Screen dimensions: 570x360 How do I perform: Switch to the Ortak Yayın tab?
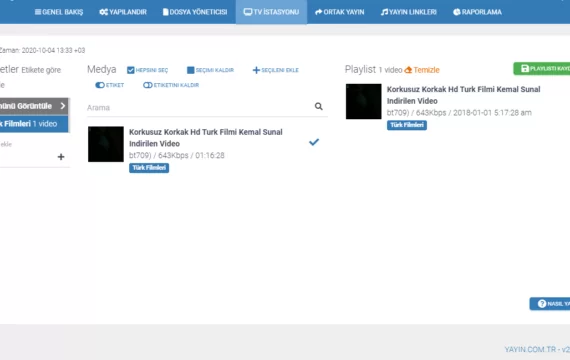340,12
